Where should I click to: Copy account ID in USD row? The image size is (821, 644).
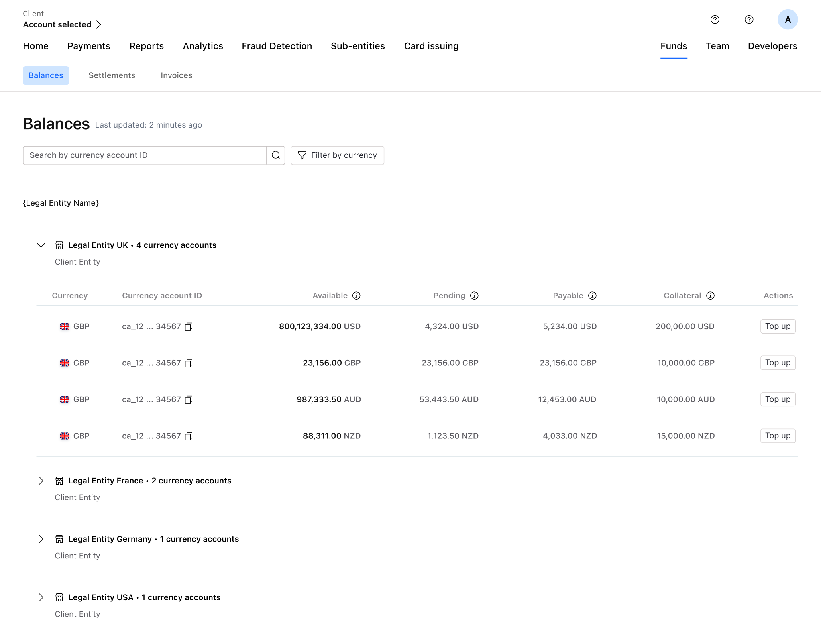[x=189, y=327]
